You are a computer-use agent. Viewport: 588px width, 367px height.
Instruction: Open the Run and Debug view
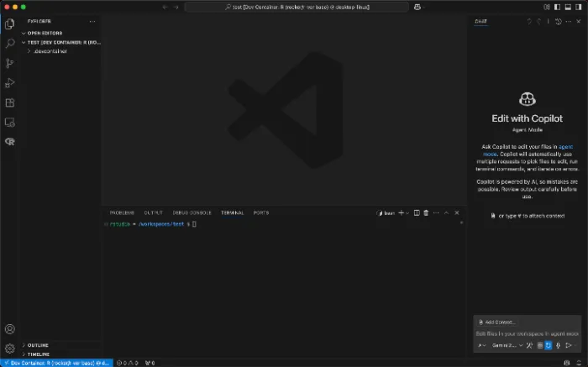[10, 82]
